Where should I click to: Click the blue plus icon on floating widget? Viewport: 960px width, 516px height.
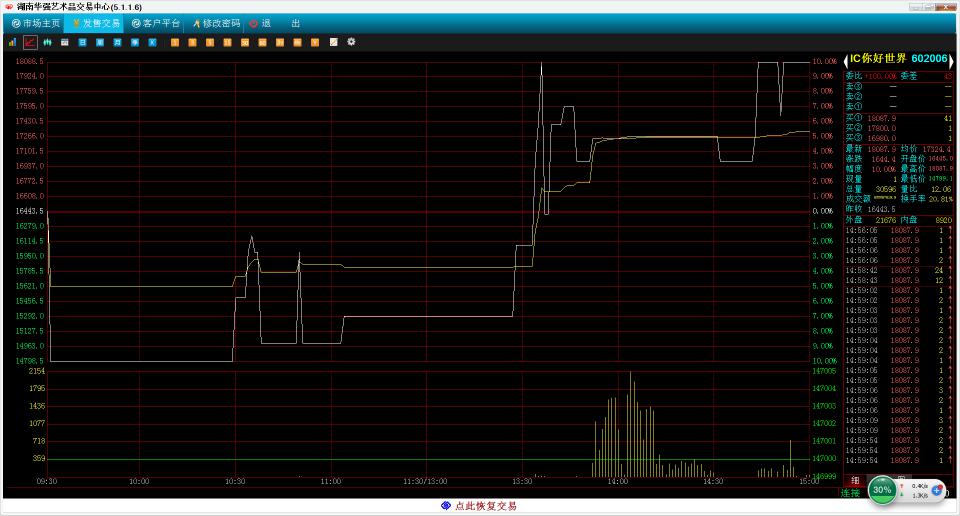(937, 490)
